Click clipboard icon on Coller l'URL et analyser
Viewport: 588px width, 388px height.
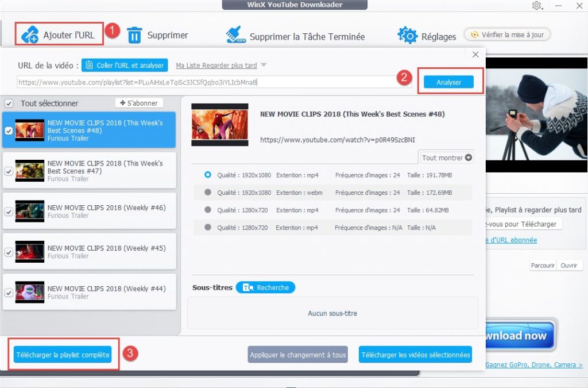[89, 66]
